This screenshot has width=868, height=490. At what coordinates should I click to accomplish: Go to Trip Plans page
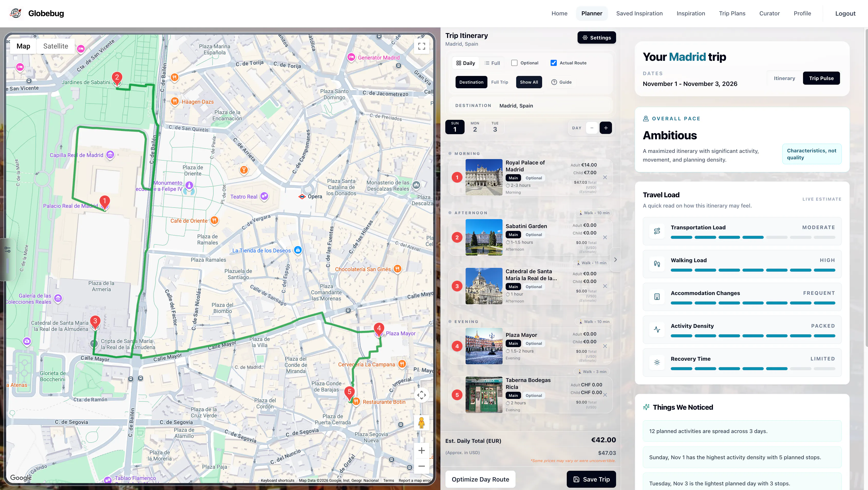point(732,13)
